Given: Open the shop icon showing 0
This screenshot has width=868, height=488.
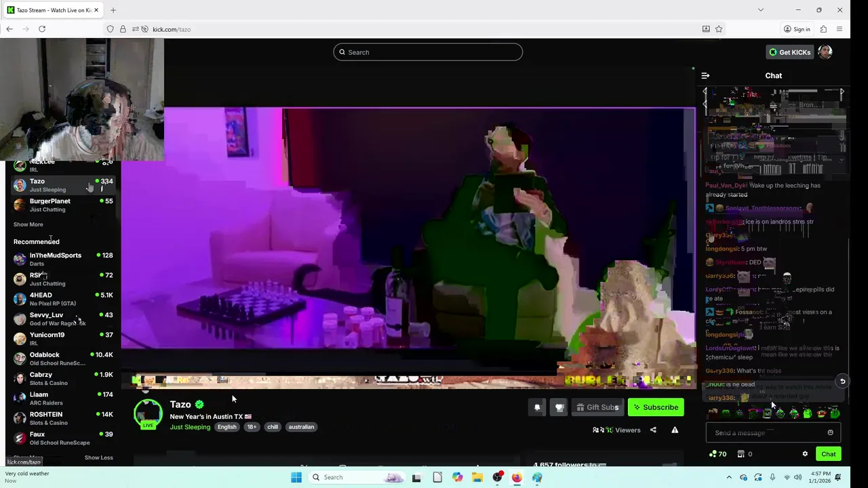Looking at the screenshot, I should tap(745, 454).
